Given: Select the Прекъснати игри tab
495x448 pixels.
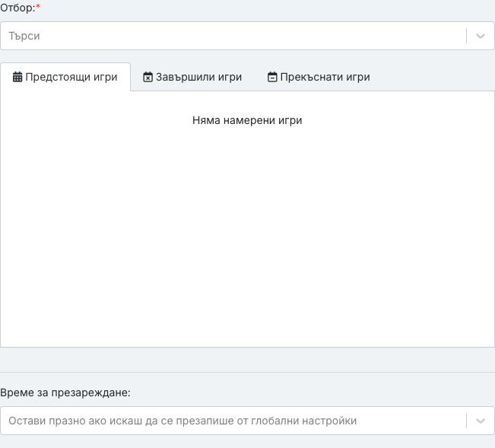Looking at the screenshot, I should tap(319, 77).
